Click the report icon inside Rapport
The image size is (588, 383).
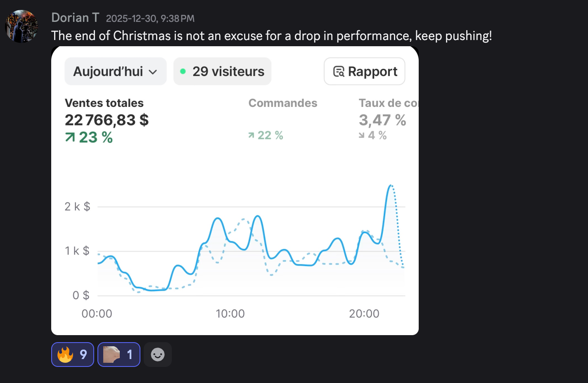[339, 72]
